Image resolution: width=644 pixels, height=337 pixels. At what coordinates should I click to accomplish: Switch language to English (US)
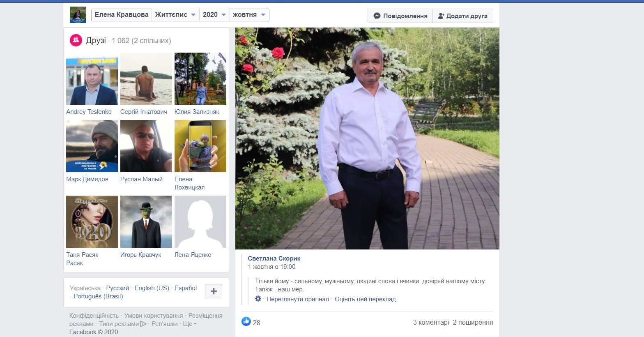coord(152,288)
